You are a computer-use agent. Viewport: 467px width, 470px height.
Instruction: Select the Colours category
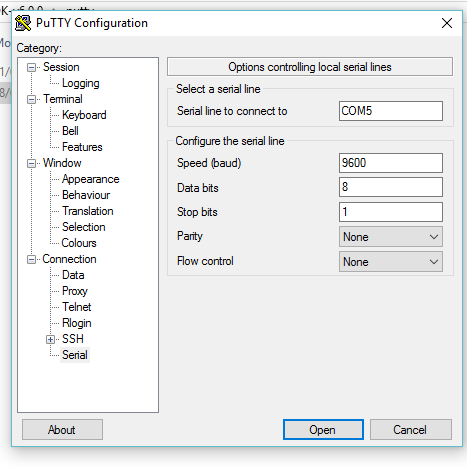[79, 243]
